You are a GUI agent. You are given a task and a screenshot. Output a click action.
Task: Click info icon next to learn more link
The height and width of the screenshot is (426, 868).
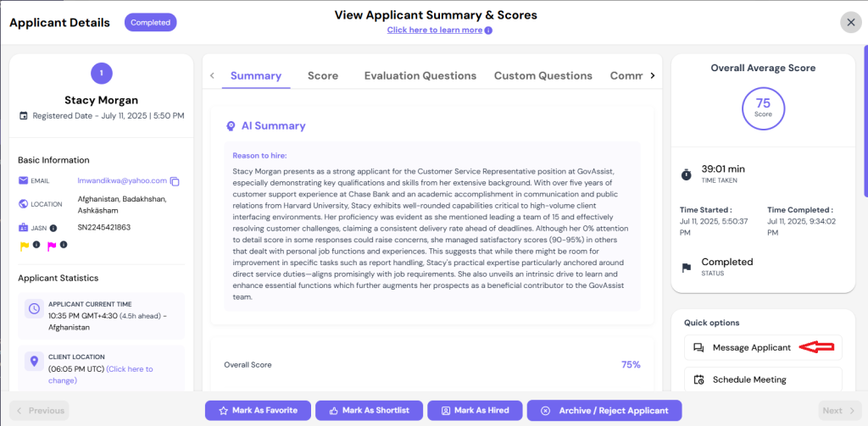[488, 30]
